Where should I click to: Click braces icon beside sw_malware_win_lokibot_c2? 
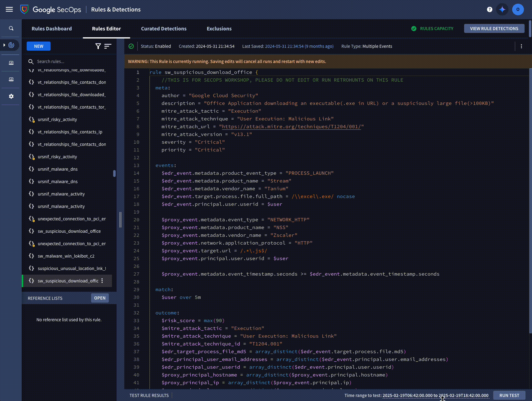click(x=31, y=256)
